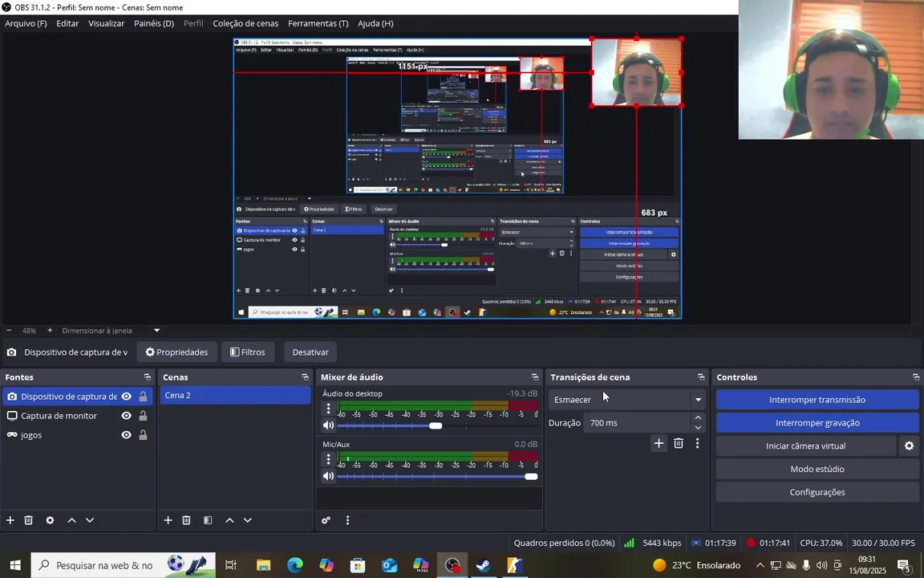The image size is (924, 578).
Task: Open Coleção de cenas menu
Action: (x=245, y=23)
